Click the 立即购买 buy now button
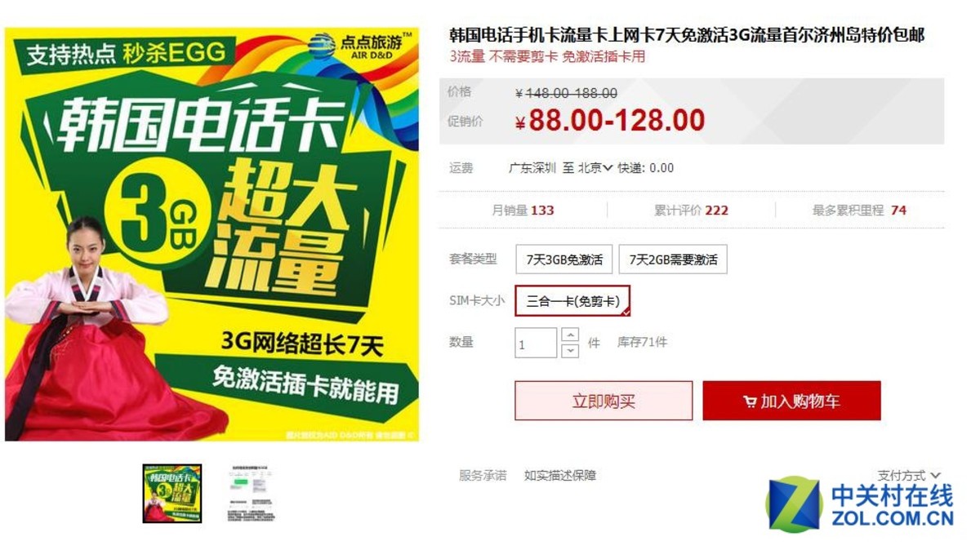980x550 pixels. tap(604, 401)
